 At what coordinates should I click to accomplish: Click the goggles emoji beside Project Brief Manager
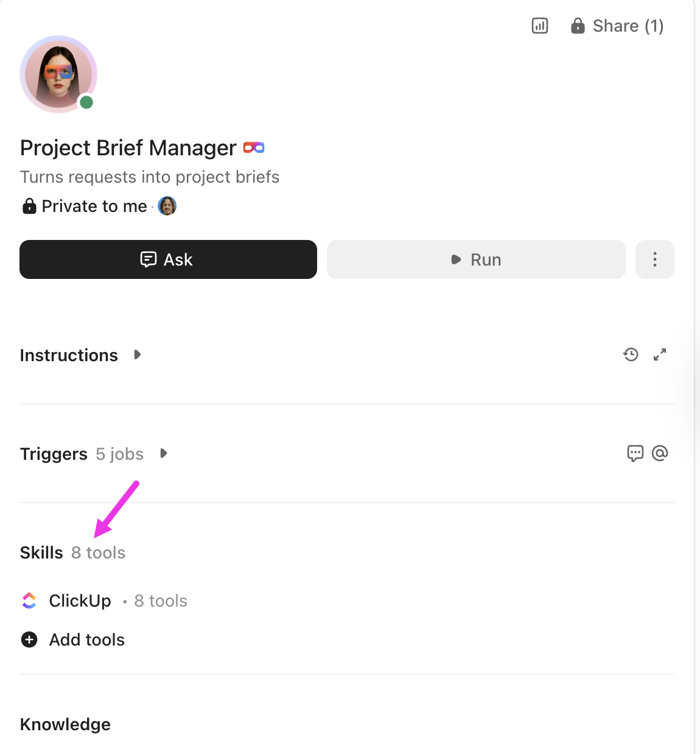pos(254,147)
